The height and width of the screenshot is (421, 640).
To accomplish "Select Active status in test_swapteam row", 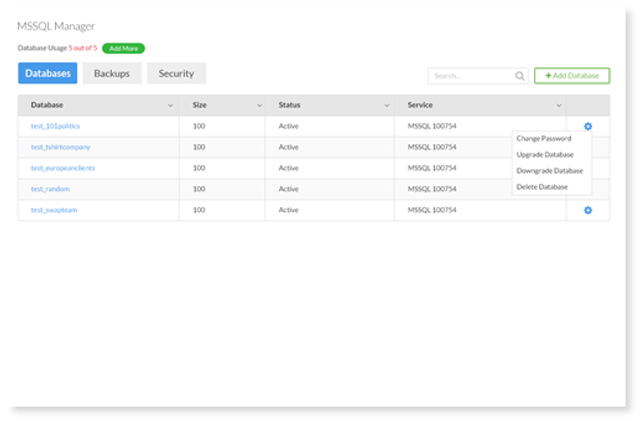I will tap(289, 210).
